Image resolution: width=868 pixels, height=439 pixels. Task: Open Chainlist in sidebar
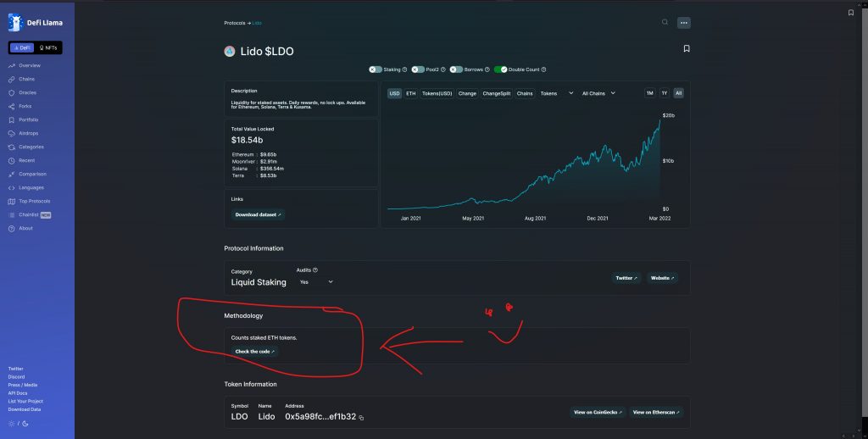30,214
